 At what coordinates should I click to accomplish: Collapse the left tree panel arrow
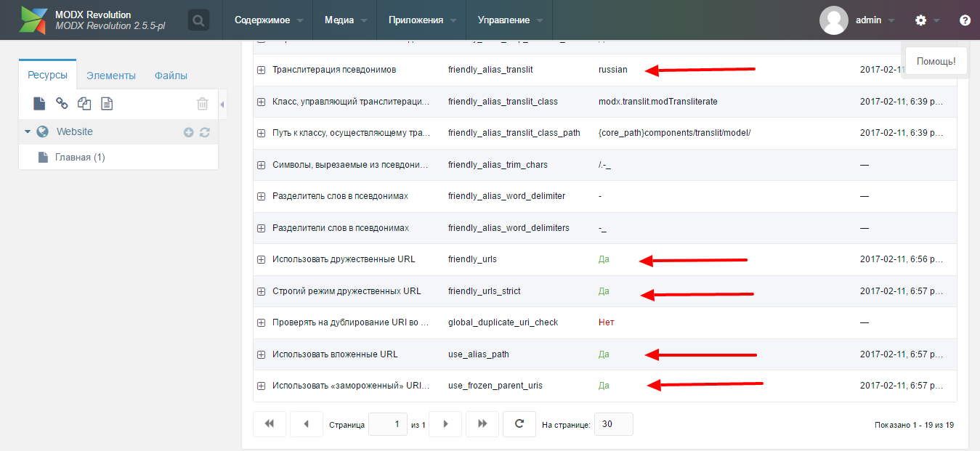coord(222,105)
